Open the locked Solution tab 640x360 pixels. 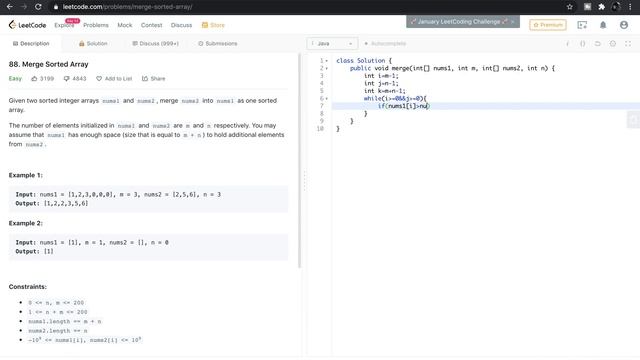(x=93, y=43)
